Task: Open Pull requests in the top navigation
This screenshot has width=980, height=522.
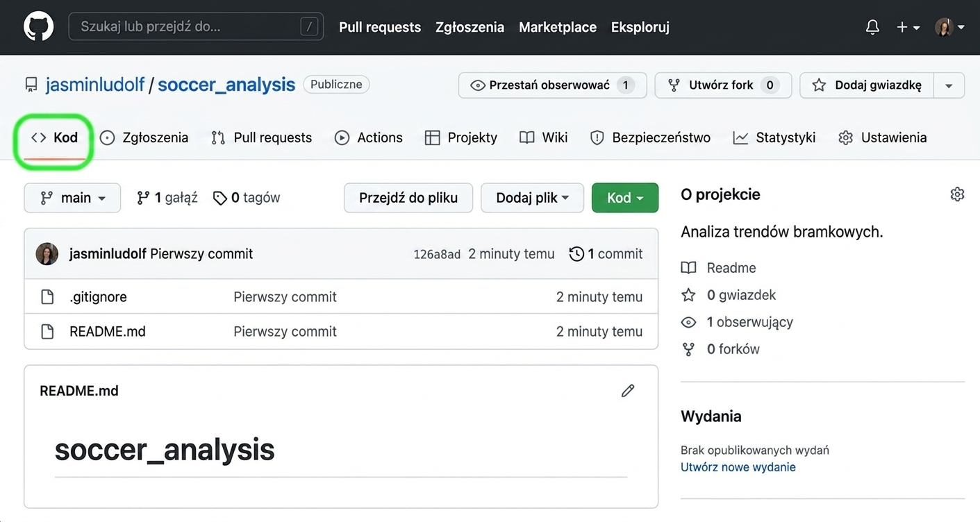Action: [380, 27]
